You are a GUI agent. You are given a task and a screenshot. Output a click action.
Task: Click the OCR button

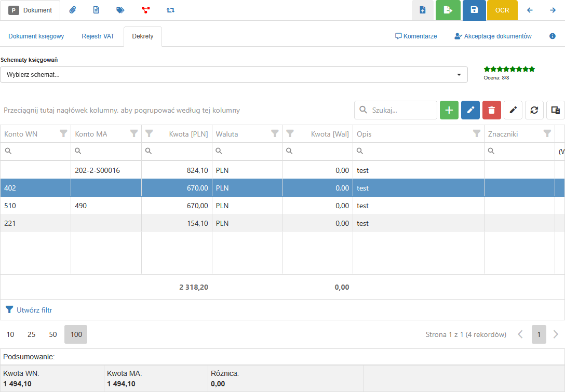coord(502,10)
